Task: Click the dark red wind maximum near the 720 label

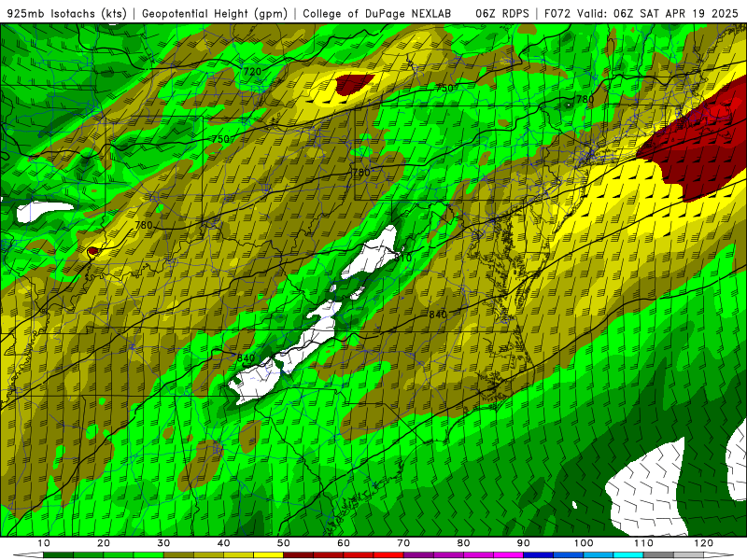Action: pyautogui.click(x=353, y=83)
